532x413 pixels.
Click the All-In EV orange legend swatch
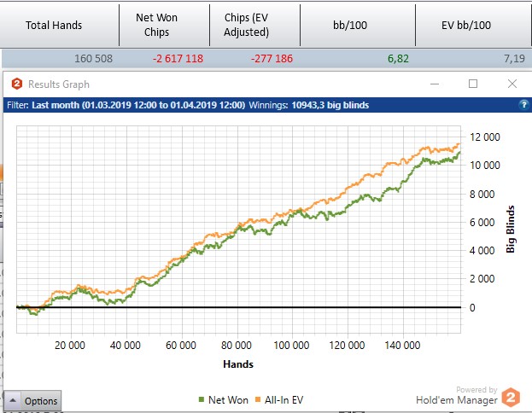click(x=258, y=400)
